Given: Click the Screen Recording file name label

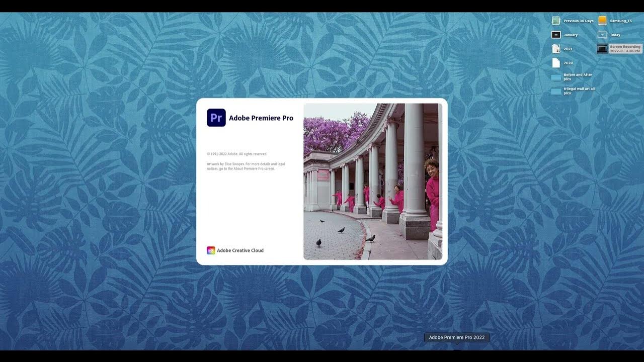Looking at the screenshot, I should pos(625,49).
